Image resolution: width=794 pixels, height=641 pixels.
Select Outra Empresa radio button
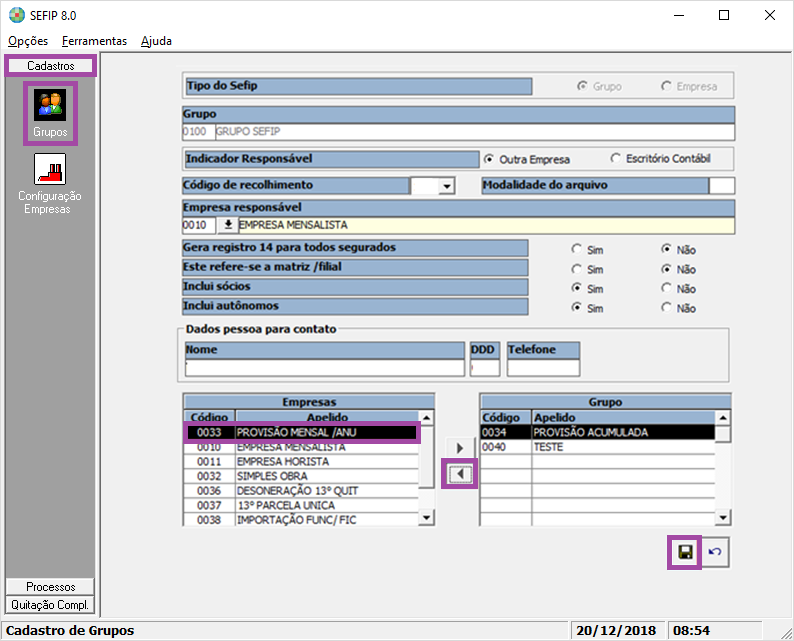[527, 159]
